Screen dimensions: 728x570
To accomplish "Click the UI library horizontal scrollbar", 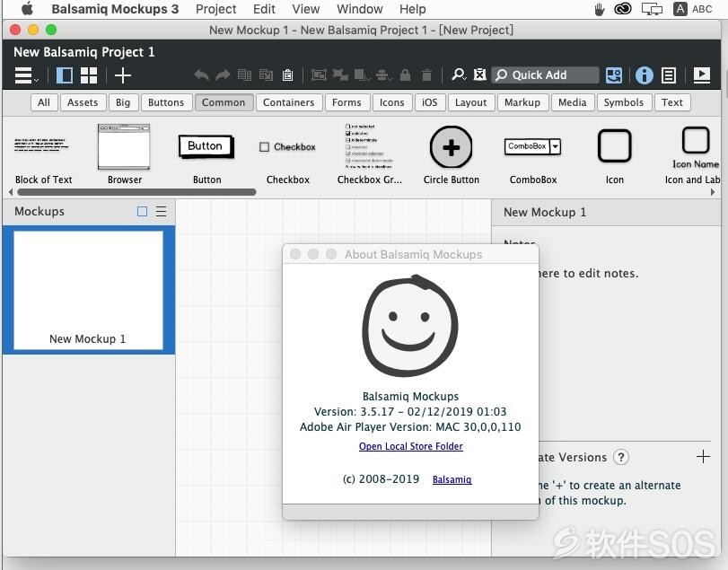I will (x=136, y=192).
